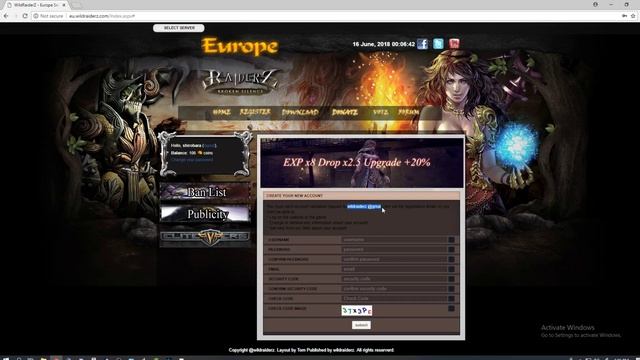This screenshot has height=360, width=640.
Task: Click the status box beside Check Code
Action: 451,298
